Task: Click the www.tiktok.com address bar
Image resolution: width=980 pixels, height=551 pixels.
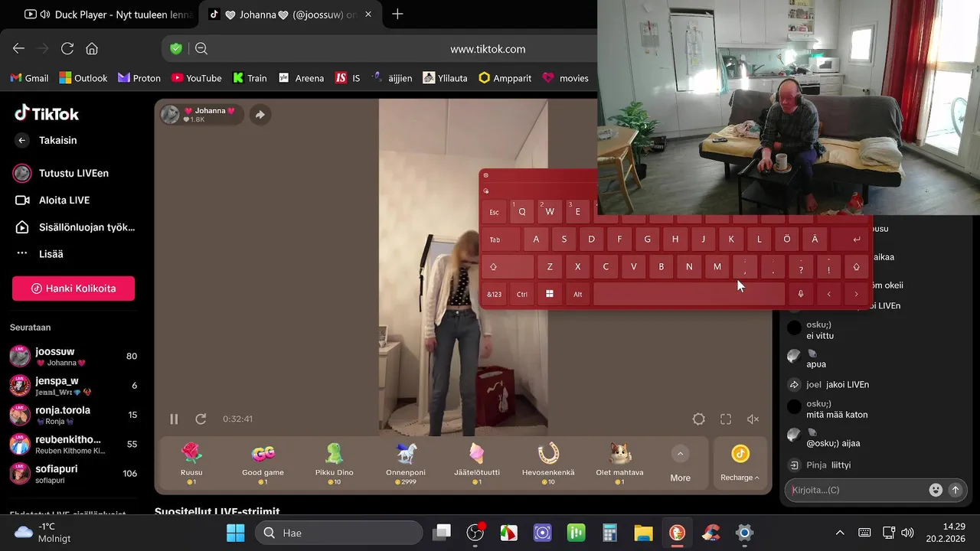Action: point(488,49)
